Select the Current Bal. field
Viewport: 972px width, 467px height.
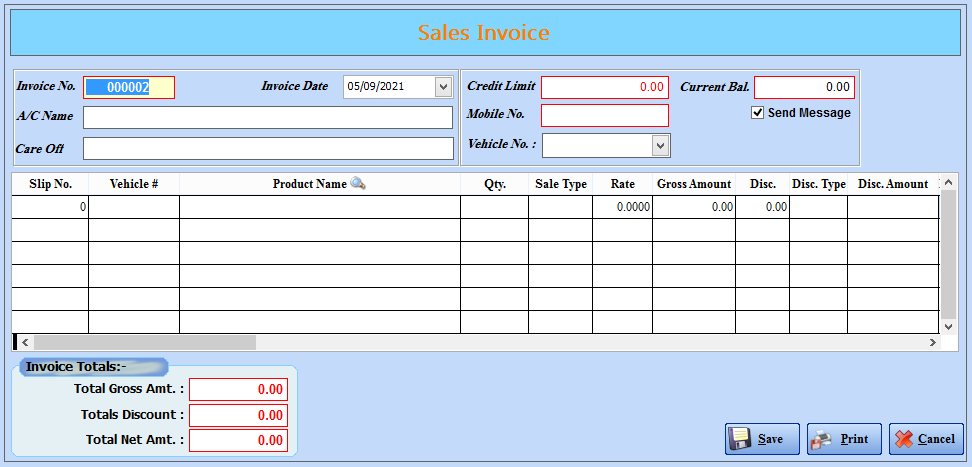[805, 87]
